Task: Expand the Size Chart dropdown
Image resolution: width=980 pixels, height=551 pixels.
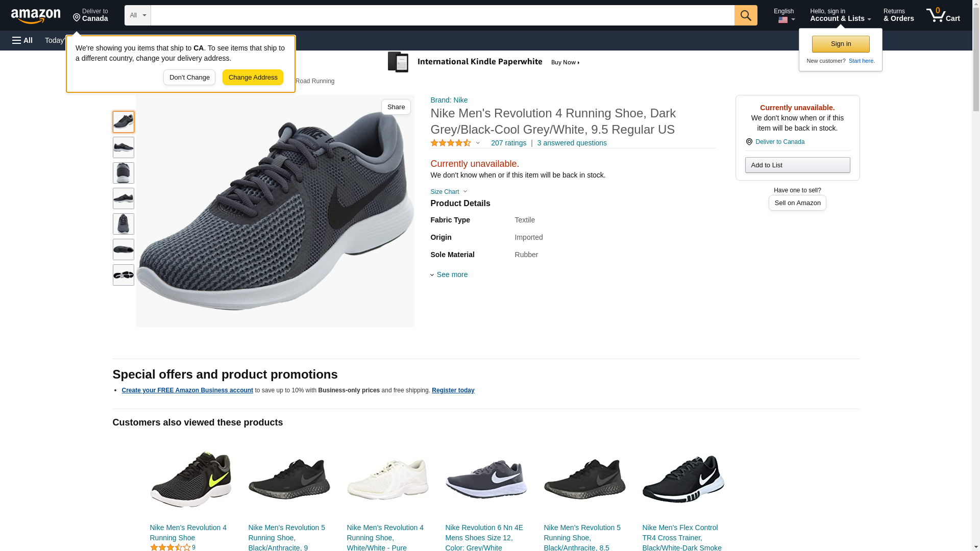Action: pos(449,192)
